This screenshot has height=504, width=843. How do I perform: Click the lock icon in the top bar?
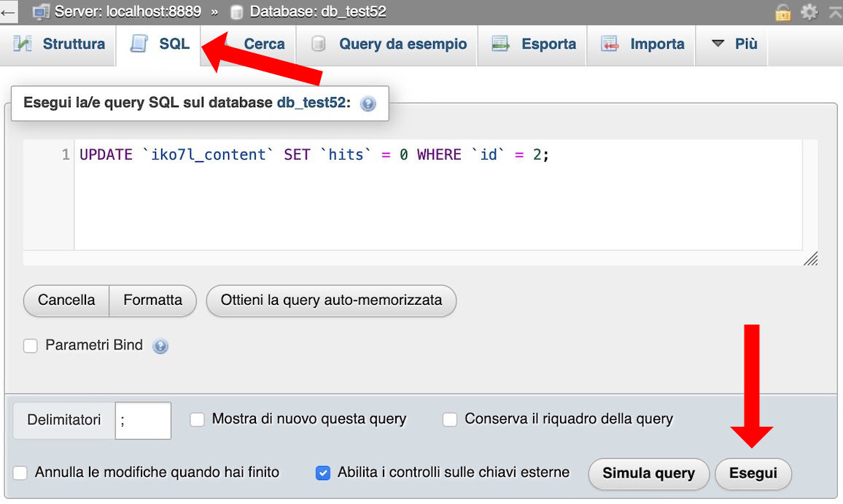(782, 12)
